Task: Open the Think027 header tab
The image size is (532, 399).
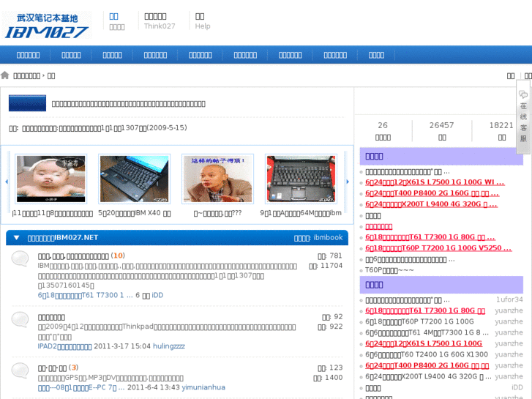Action: pos(160,21)
